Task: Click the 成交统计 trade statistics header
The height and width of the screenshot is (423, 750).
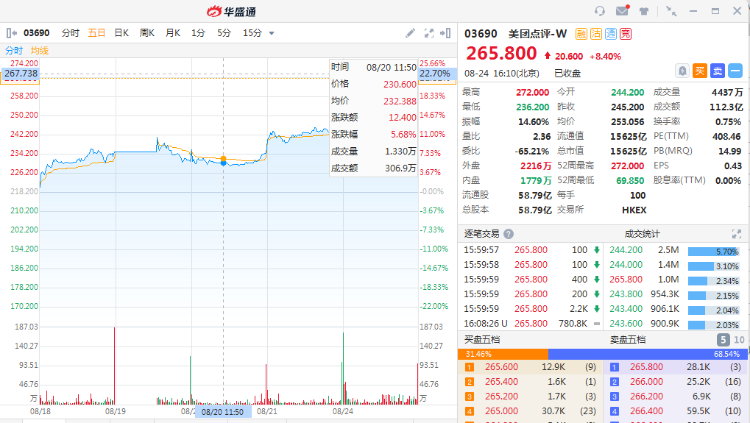Action: click(642, 234)
